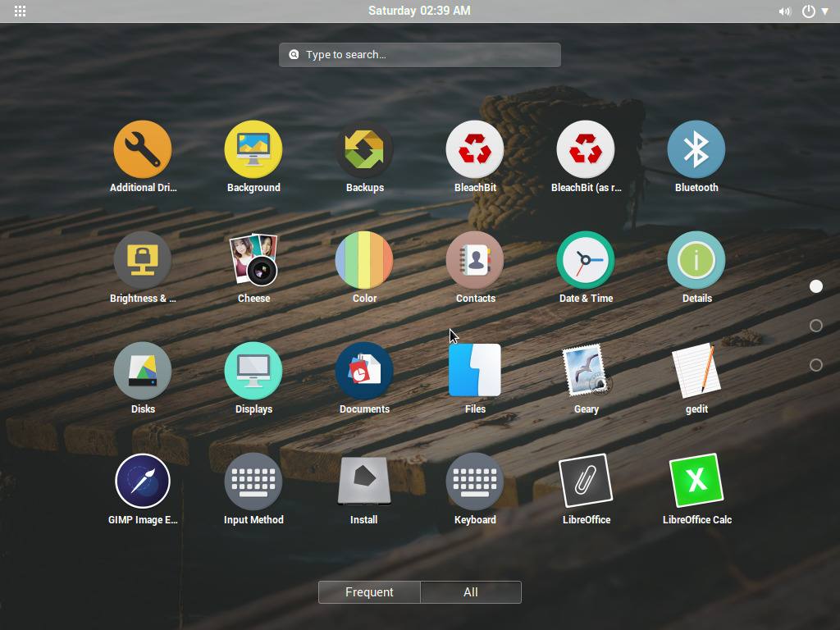The image size is (840, 630).
Task: Select the All apps view
Action: (x=470, y=591)
